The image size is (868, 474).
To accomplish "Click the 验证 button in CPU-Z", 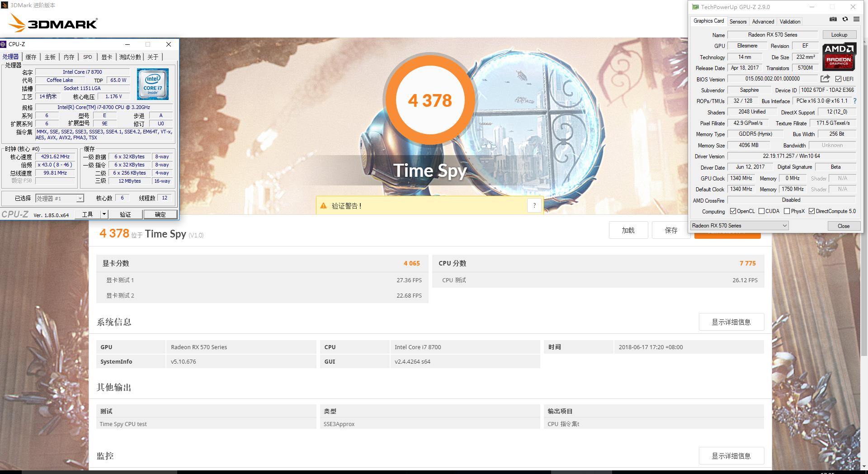I will click(x=125, y=214).
